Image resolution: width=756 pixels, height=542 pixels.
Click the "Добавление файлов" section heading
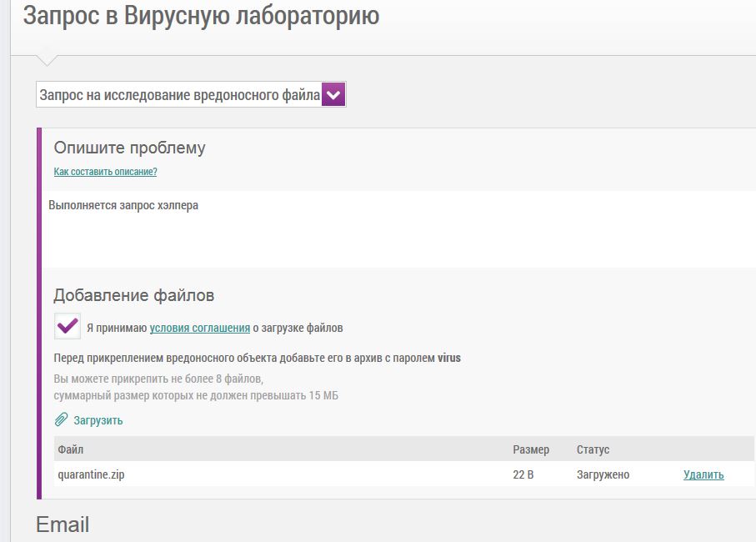(x=133, y=295)
